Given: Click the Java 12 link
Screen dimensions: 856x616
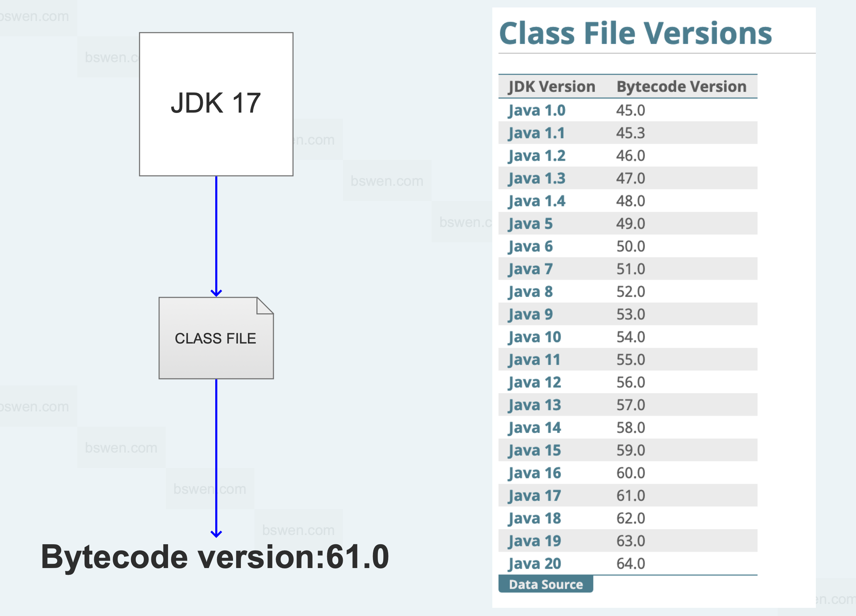Looking at the screenshot, I should pyautogui.click(x=535, y=382).
